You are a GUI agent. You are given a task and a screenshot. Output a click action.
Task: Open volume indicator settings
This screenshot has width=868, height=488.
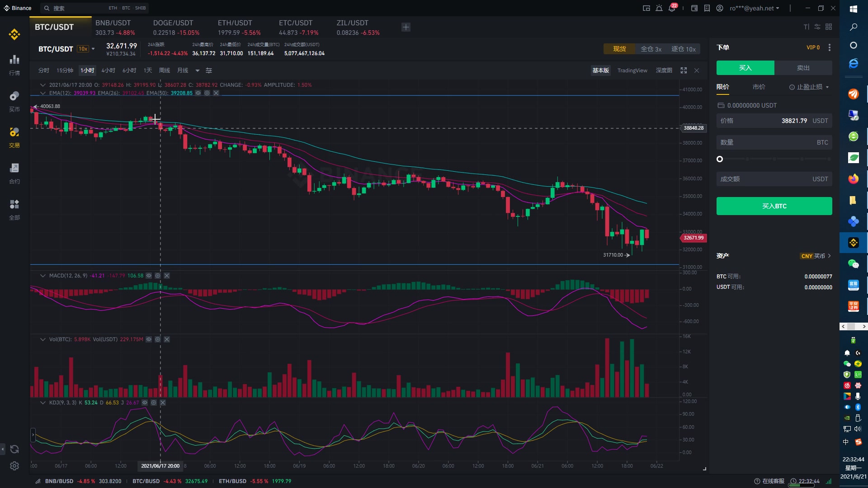[158, 339]
